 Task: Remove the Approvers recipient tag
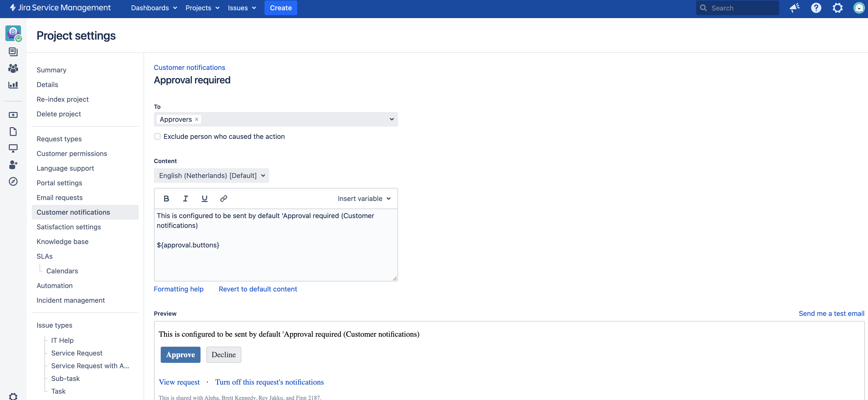197,119
